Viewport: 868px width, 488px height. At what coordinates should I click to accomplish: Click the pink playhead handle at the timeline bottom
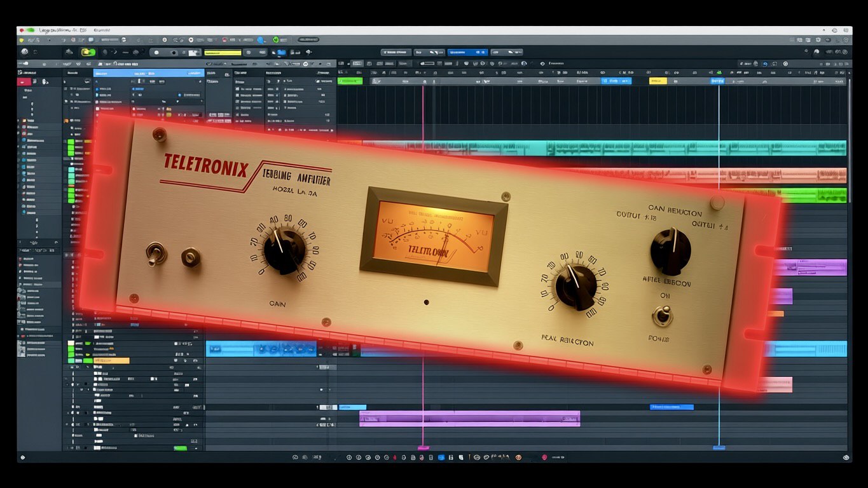[423, 448]
